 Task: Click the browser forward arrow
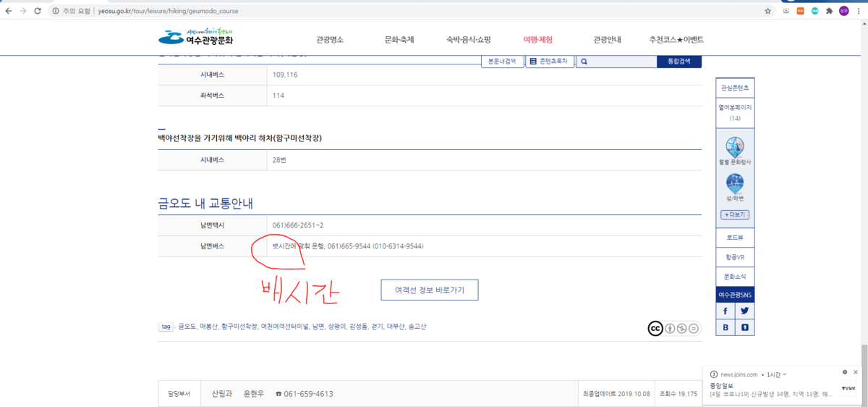(x=23, y=11)
